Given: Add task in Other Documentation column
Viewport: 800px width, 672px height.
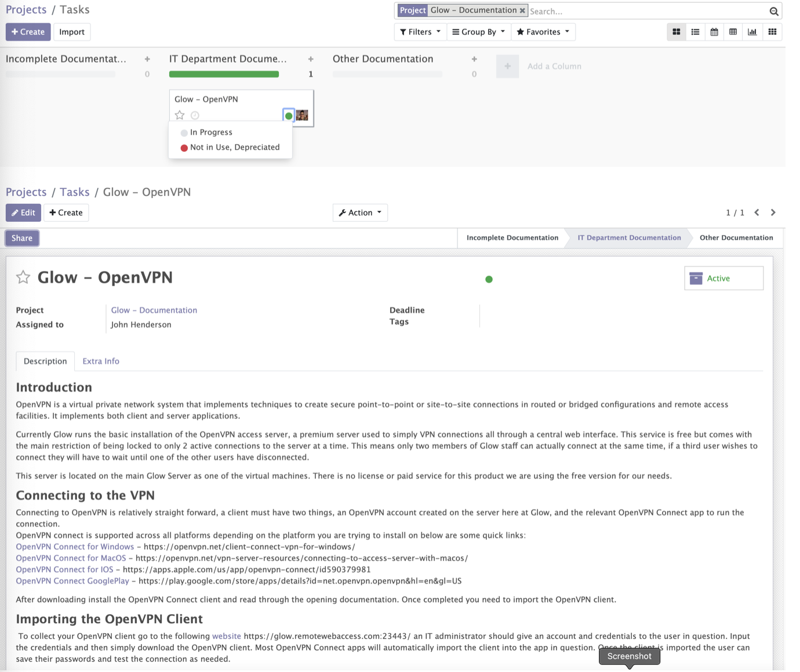Looking at the screenshot, I should point(474,59).
